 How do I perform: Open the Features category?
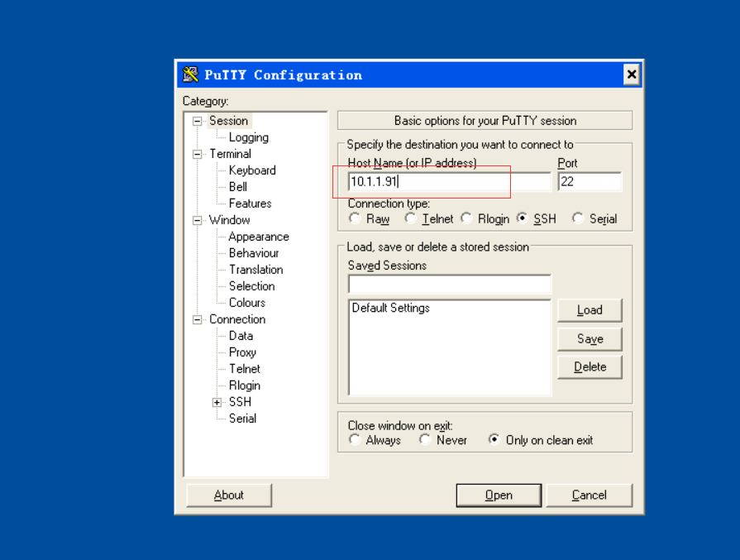[251, 203]
